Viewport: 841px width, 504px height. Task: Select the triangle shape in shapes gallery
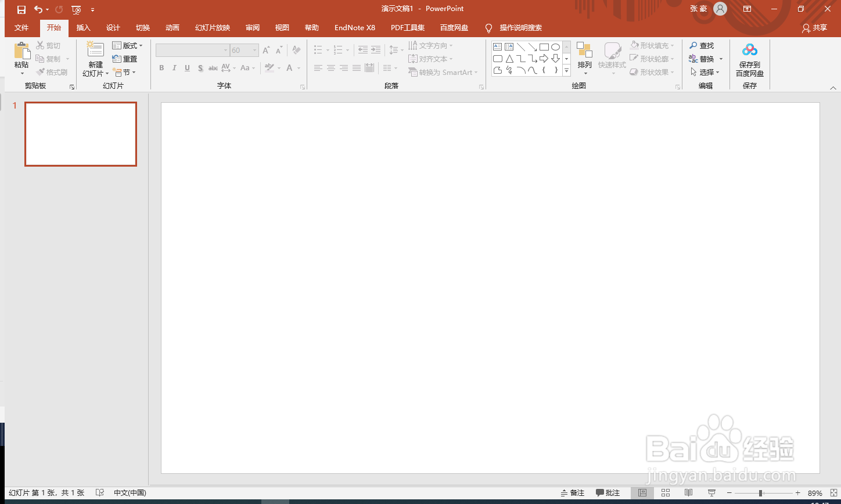(x=509, y=59)
